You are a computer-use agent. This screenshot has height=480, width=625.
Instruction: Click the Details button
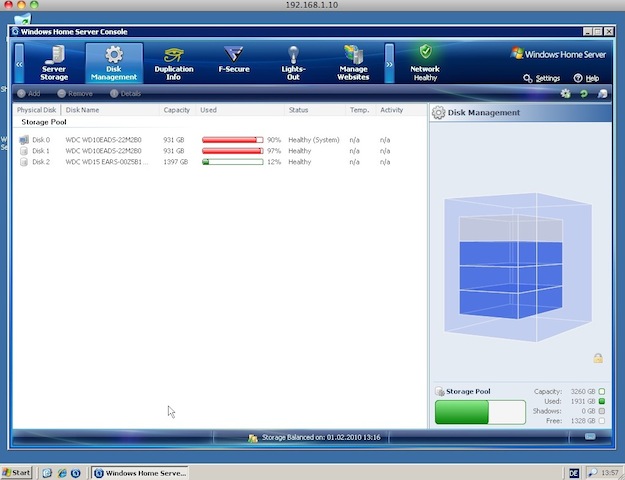(x=126, y=94)
